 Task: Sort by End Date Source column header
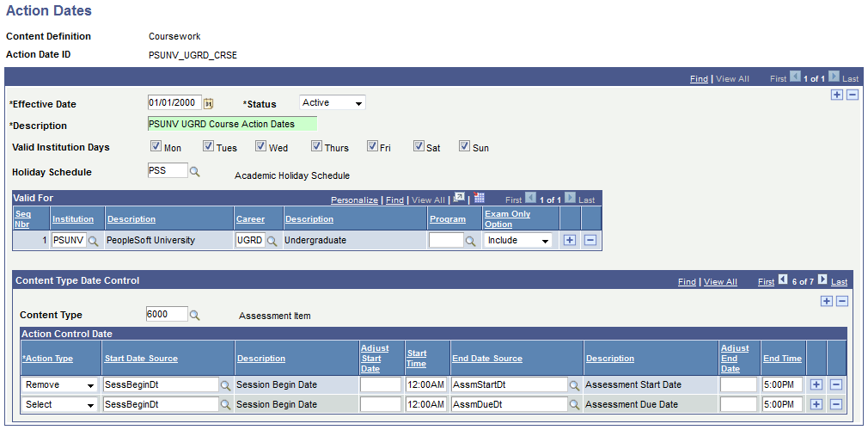click(487, 359)
